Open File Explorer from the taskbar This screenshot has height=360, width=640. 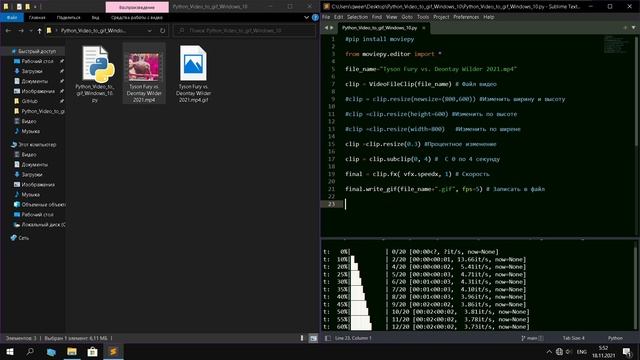pos(72,352)
